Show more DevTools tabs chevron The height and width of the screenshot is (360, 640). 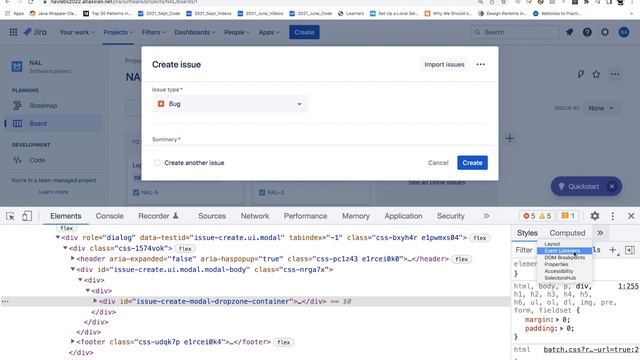point(486,216)
